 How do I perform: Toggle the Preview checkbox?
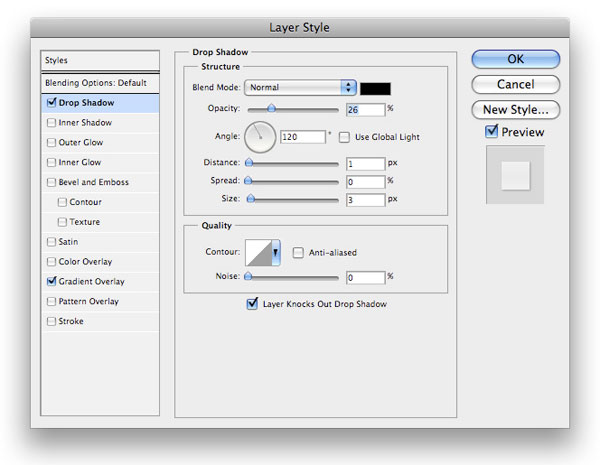coord(491,132)
